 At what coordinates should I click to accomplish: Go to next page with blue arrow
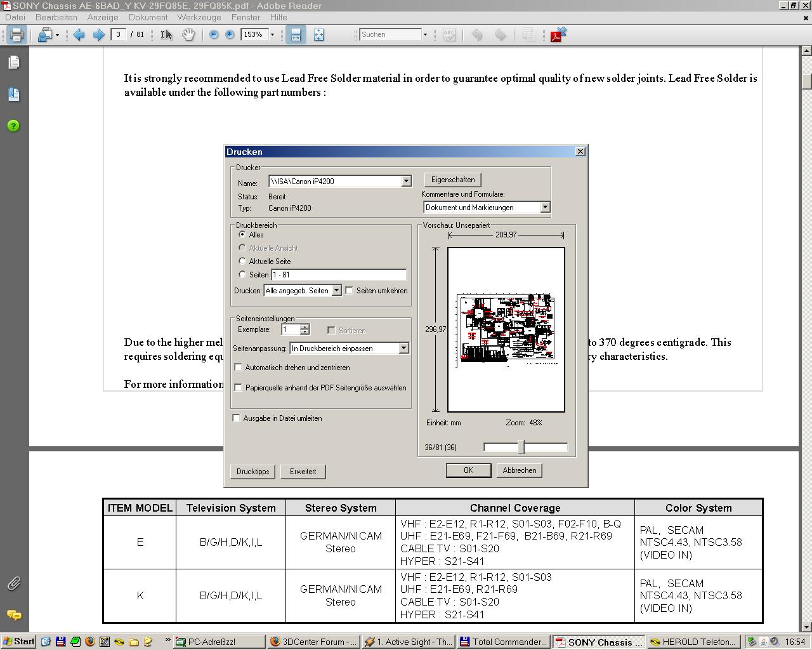tap(98, 35)
